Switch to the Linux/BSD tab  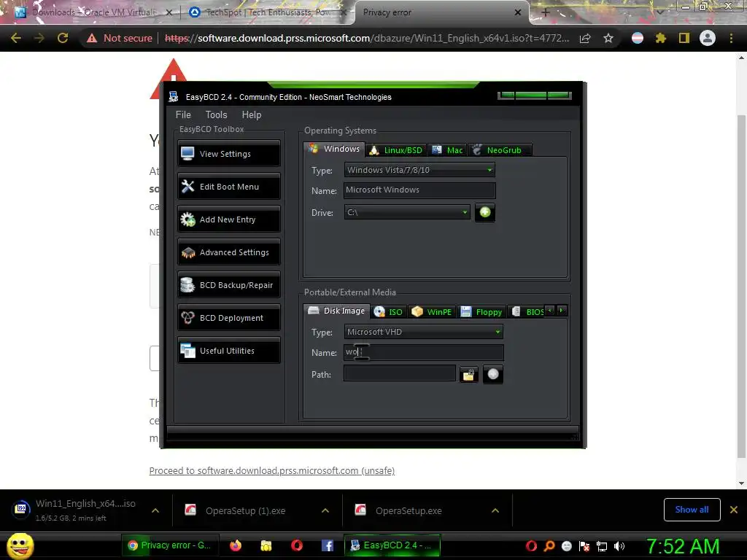tap(396, 150)
